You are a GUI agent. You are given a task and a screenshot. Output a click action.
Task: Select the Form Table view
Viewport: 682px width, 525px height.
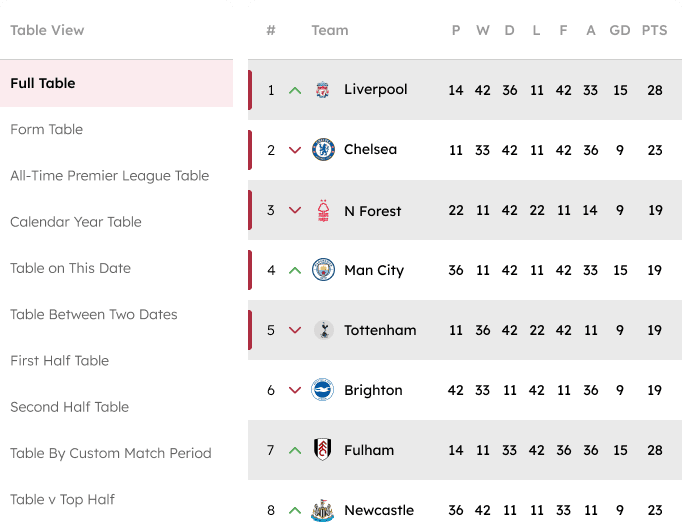47,129
